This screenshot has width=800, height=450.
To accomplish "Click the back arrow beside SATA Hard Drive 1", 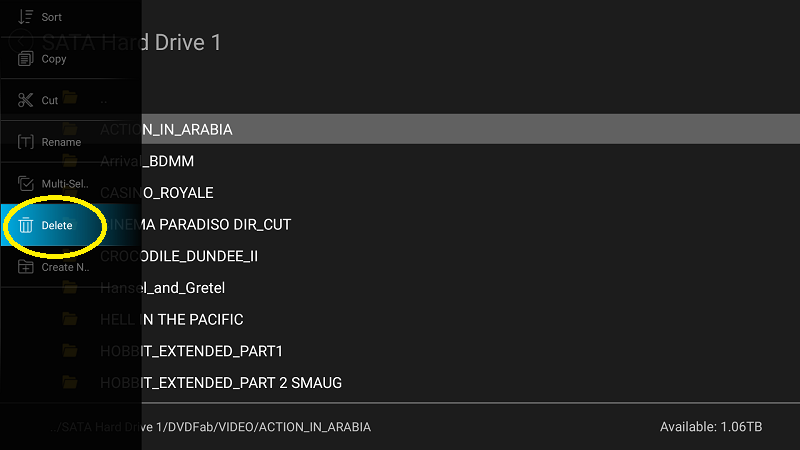I will click(21, 42).
